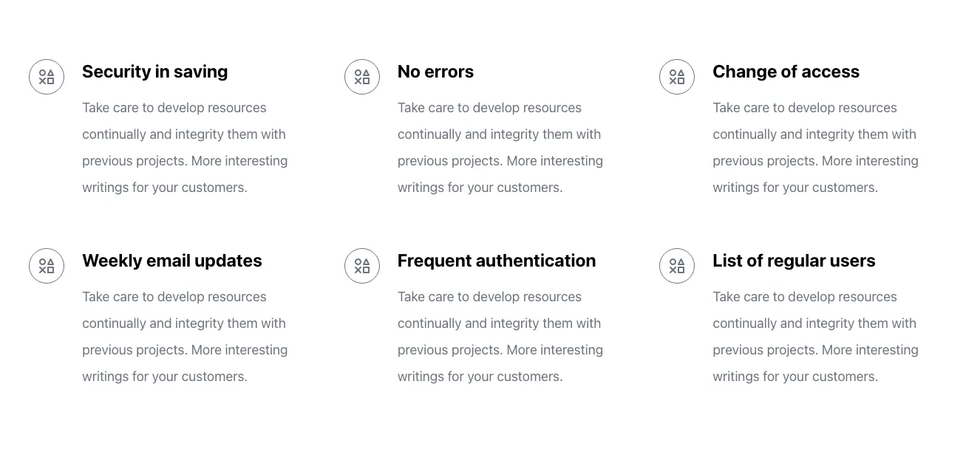
Task: Click the Frequent authentication title
Action: 496,261
